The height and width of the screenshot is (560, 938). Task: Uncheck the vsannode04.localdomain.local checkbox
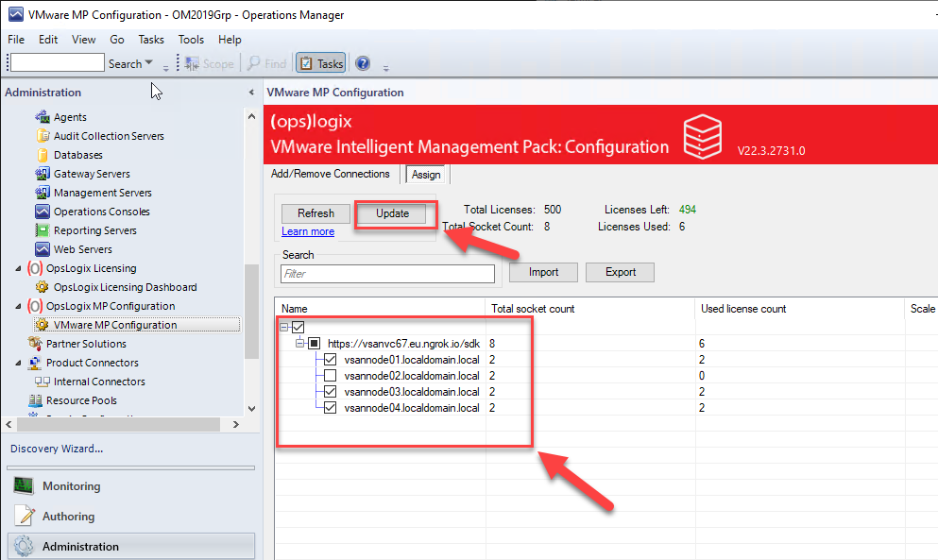click(330, 408)
